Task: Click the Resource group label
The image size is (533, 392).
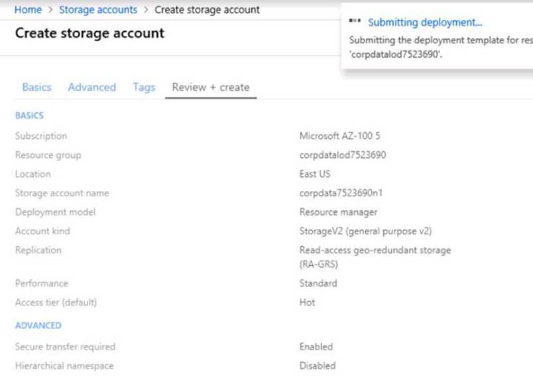Action: [48, 155]
